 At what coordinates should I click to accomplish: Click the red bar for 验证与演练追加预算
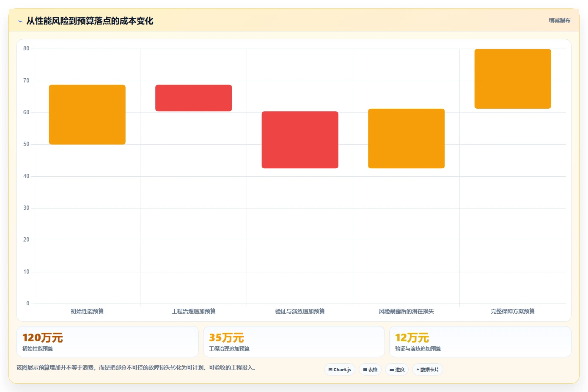click(300, 140)
